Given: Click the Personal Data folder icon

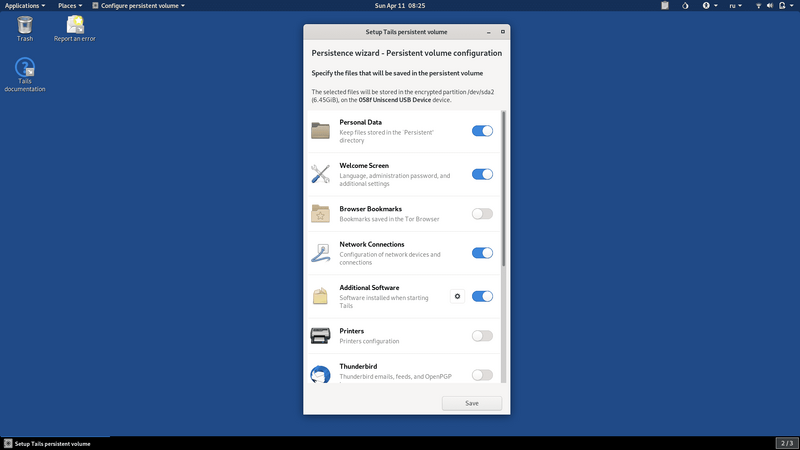Looking at the screenshot, I should click(320, 131).
